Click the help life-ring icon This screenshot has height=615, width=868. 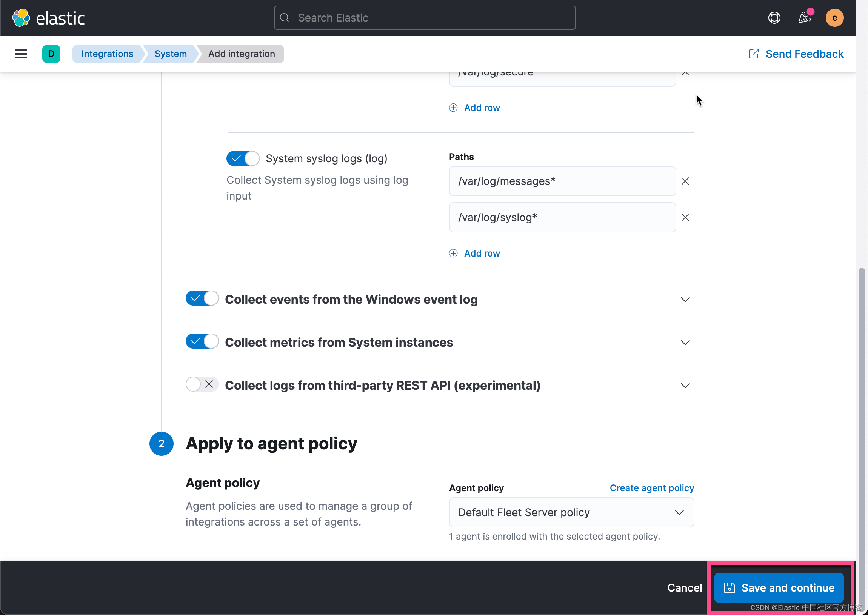coord(774,17)
